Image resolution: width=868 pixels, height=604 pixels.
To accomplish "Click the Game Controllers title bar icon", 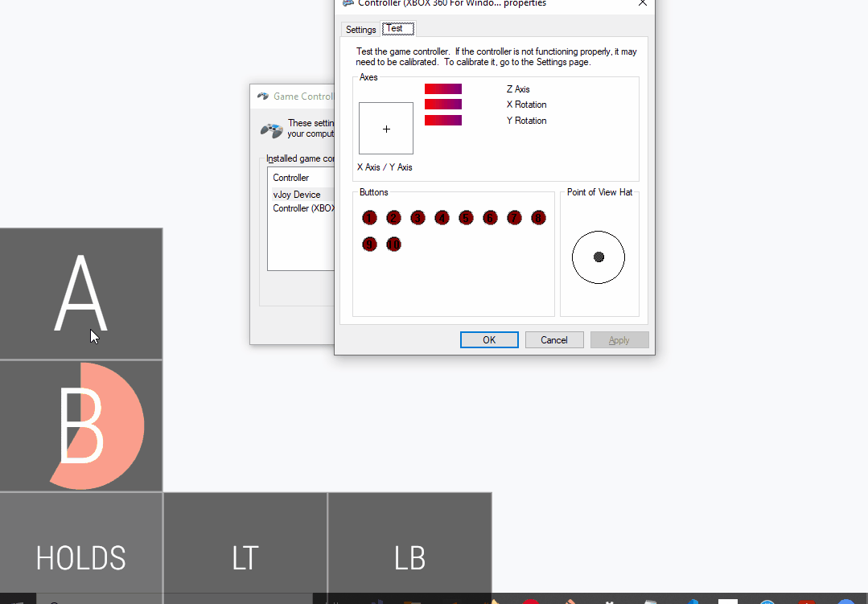I will pyautogui.click(x=263, y=97).
